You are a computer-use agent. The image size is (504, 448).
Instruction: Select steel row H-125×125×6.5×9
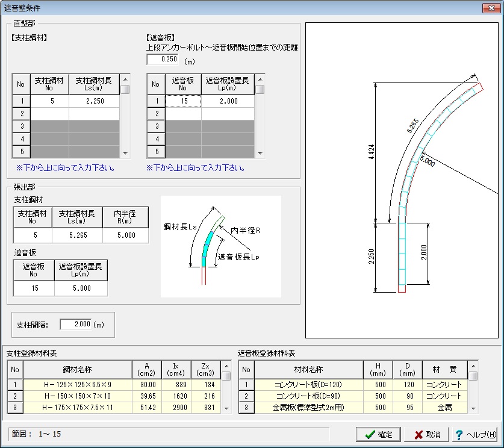[114, 384]
